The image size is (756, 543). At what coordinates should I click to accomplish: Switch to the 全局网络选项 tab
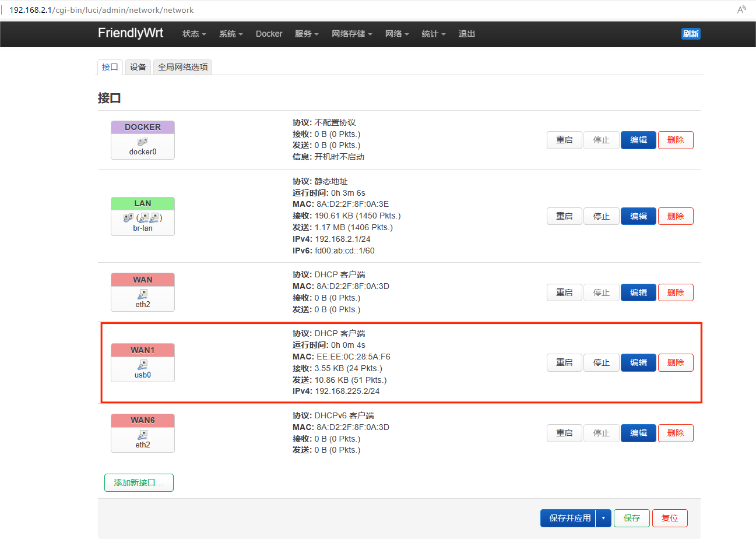(x=182, y=67)
